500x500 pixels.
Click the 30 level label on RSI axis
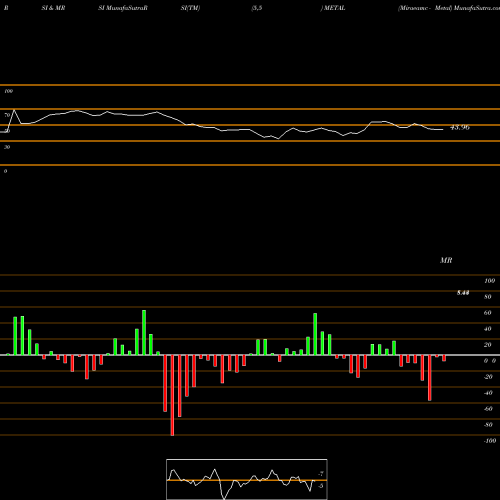pyautogui.click(x=7, y=147)
